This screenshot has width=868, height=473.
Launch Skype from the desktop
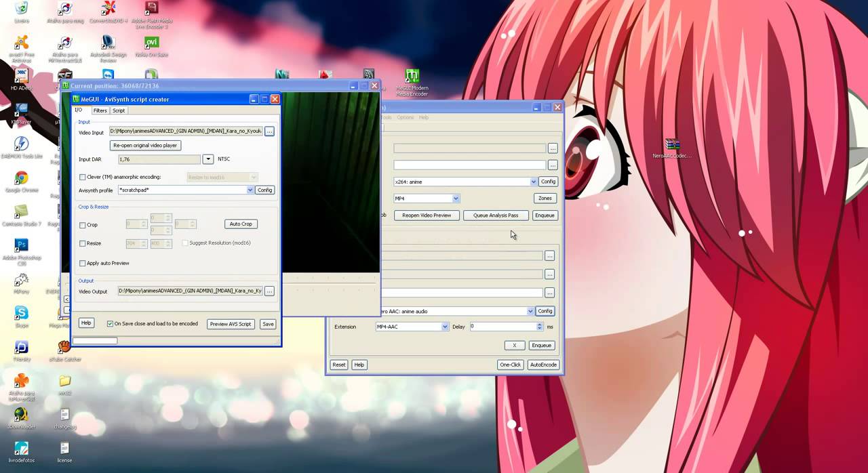pos(22,317)
